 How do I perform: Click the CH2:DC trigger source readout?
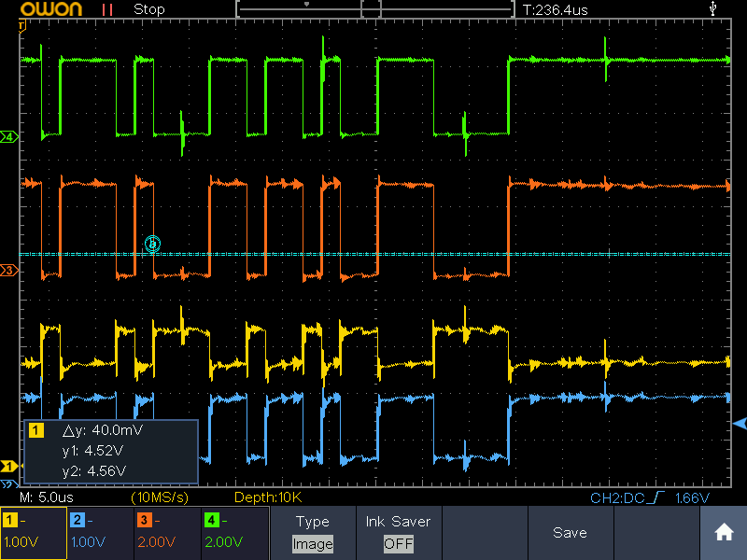pyautogui.click(x=617, y=498)
